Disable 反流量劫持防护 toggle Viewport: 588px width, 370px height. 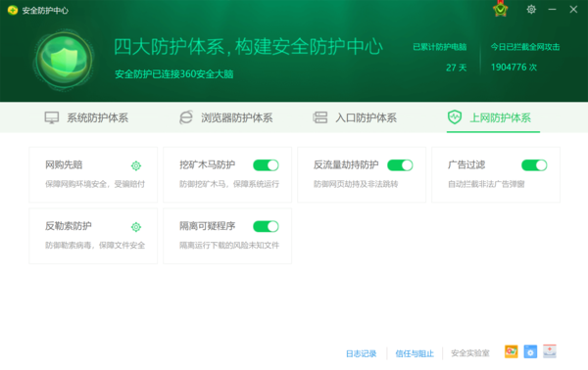pos(400,165)
